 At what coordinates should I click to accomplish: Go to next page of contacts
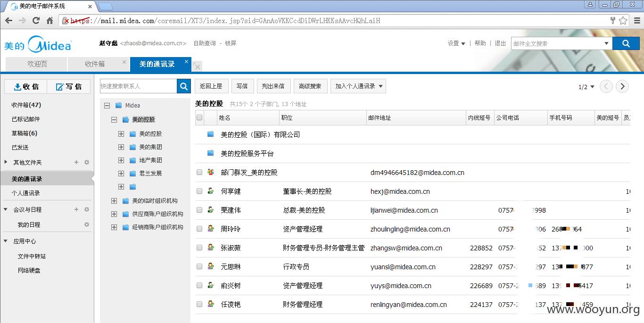click(622, 86)
